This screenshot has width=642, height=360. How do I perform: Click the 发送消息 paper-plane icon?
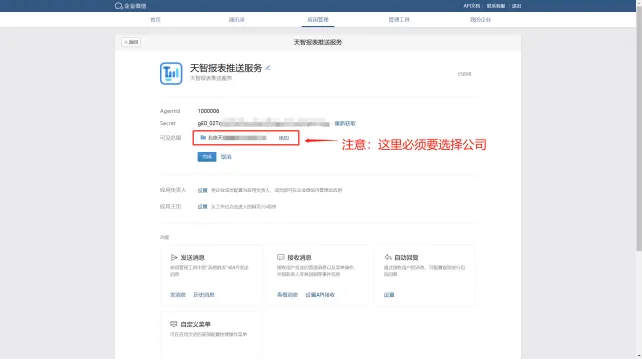174,257
